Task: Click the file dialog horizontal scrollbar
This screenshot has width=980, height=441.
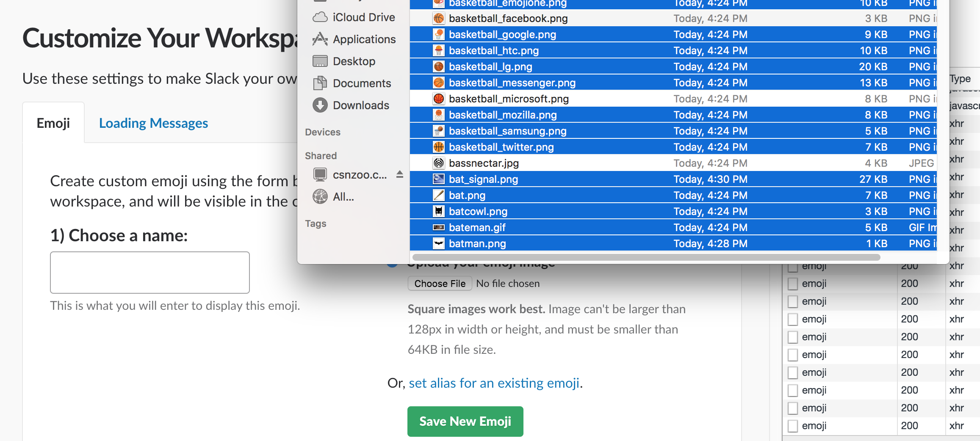Action: coord(646,257)
